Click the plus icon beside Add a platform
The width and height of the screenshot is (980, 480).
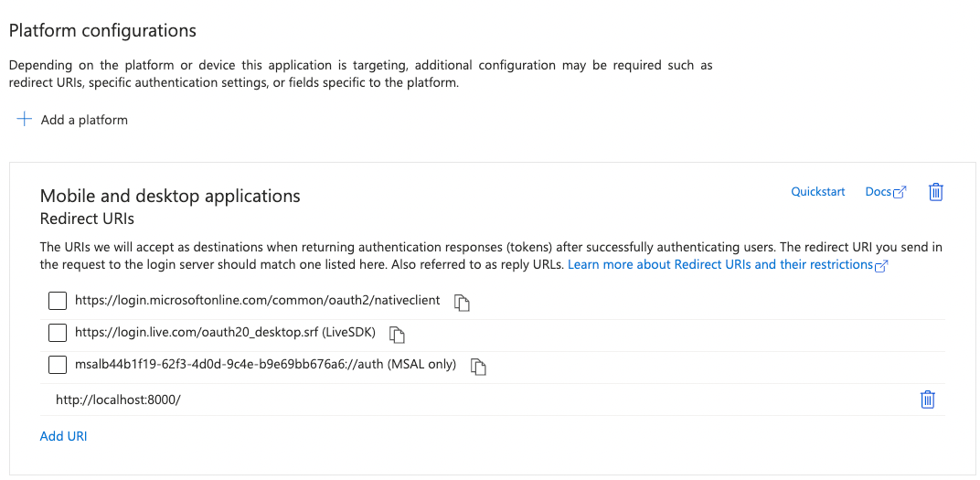pyautogui.click(x=24, y=120)
